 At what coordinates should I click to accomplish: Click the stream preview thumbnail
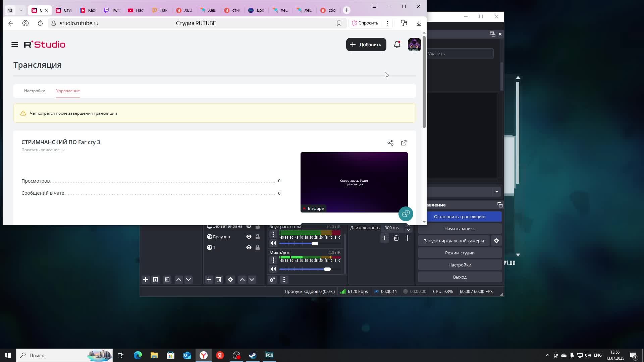click(354, 182)
